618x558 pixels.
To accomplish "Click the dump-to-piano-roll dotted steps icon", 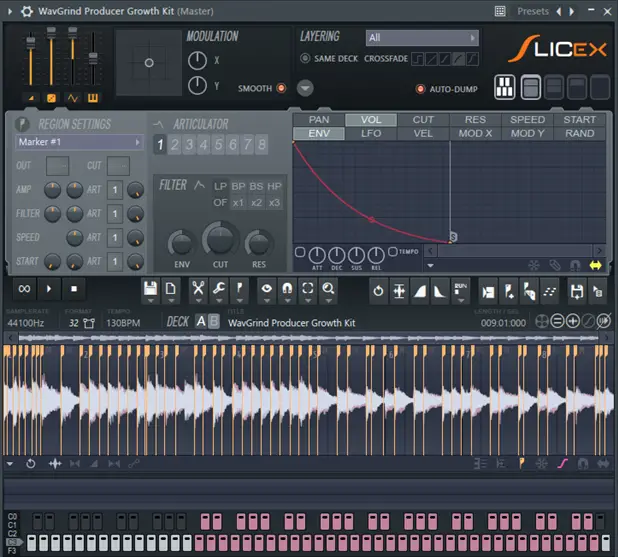I will [x=549, y=292].
